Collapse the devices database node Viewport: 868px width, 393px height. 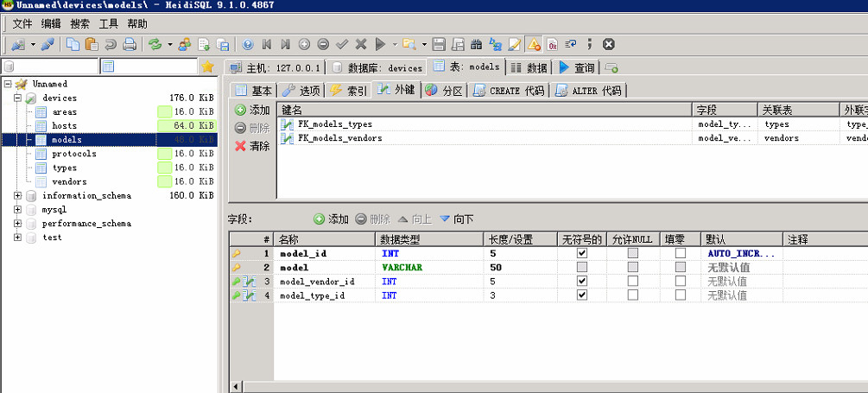(x=17, y=98)
